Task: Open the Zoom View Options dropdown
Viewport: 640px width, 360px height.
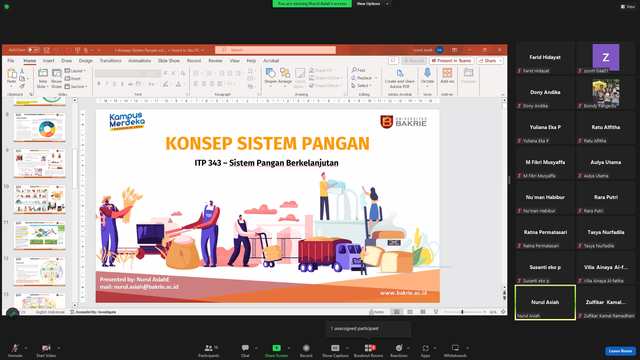Action: point(372,4)
